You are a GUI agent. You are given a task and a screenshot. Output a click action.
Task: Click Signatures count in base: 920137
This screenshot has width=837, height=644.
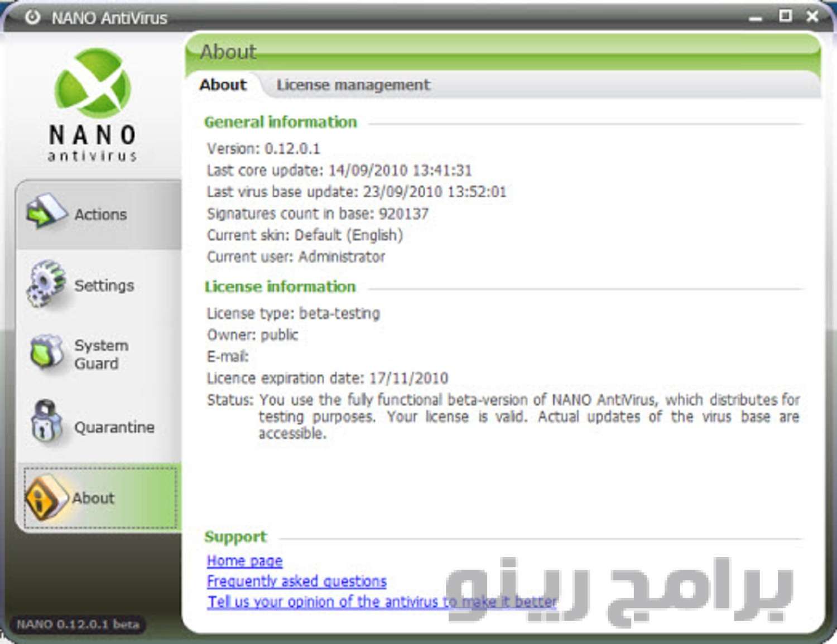[318, 214]
